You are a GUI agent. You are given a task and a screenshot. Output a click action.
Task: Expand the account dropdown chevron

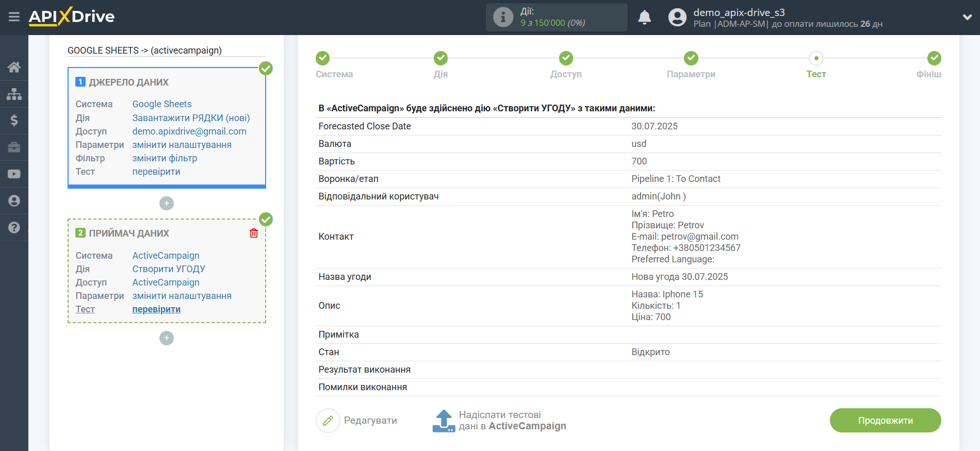coord(967,17)
